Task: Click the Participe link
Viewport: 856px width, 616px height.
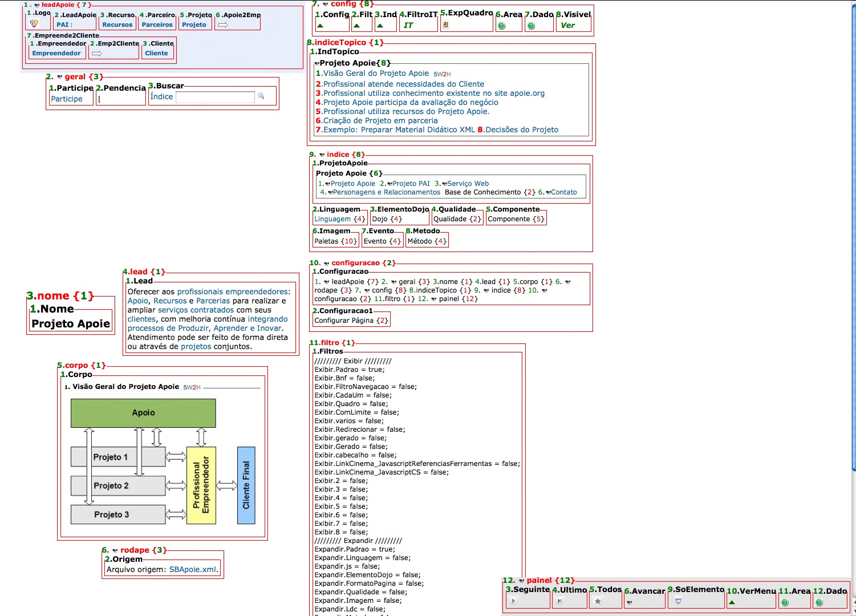Action: 67,99
